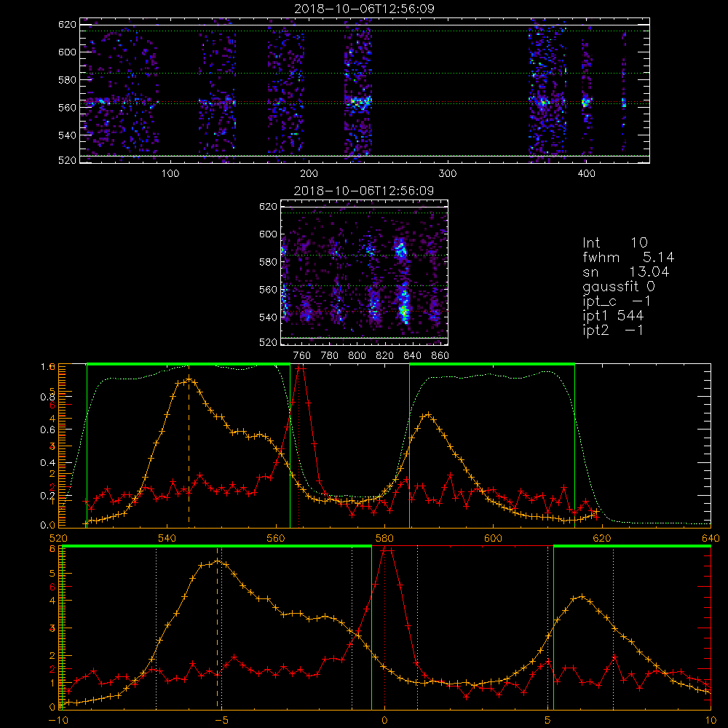Viewport: 728px width, 728px height.
Task: Click x-axis label -5 of bottom plot
Action: pos(221,720)
